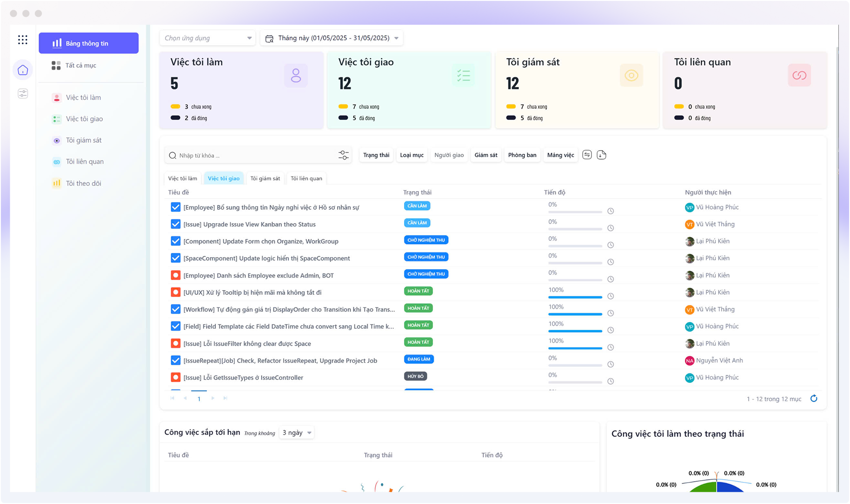Open the settings sliders icon in left rail
Image resolution: width=850 pixels, height=504 pixels.
(23, 94)
